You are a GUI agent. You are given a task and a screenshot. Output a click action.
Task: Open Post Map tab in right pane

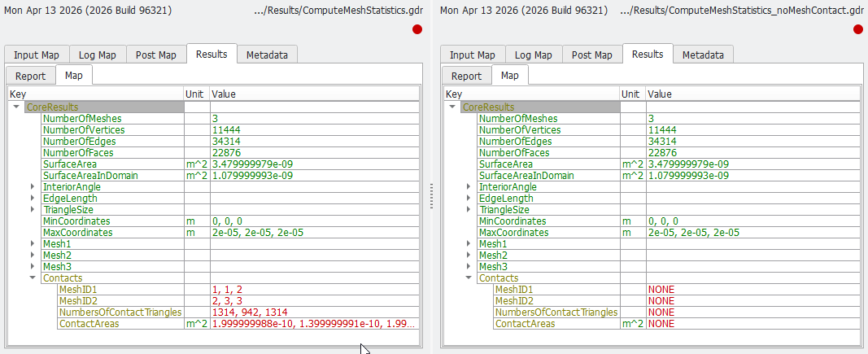pyautogui.click(x=591, y=55)
